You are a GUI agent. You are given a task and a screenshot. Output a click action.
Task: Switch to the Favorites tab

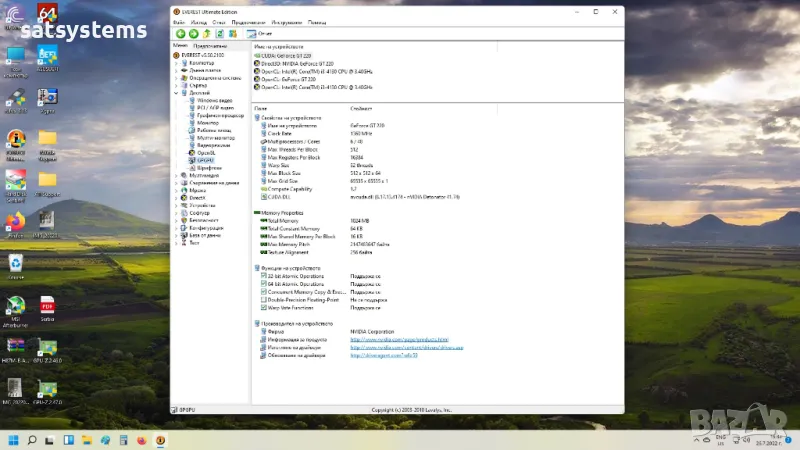[x=209, y=46]
